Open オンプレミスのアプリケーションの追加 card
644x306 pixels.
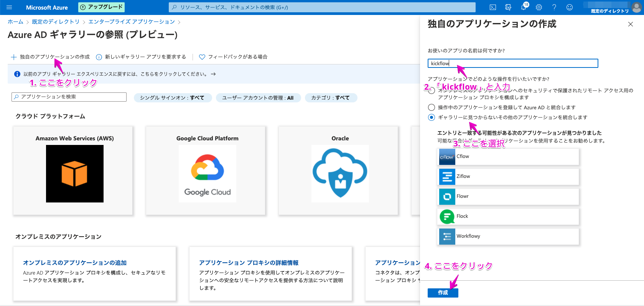click(94, 273)
